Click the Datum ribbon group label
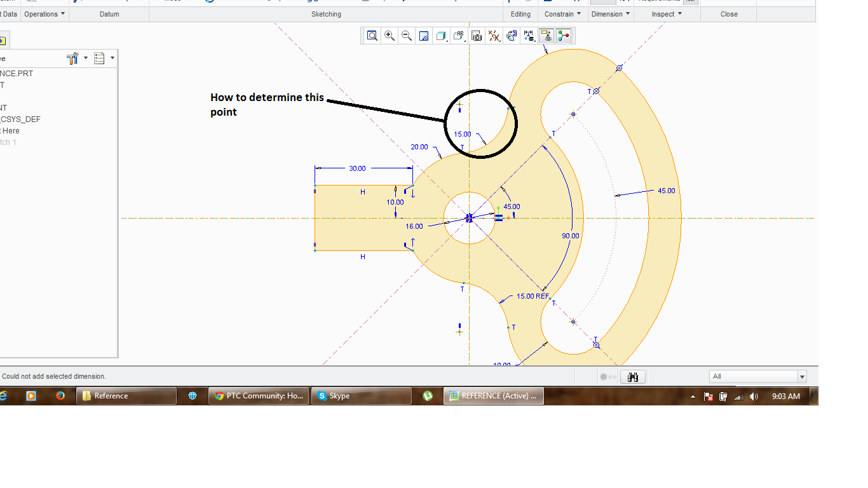This screenshot has height=488, width=868. [109, 14]
